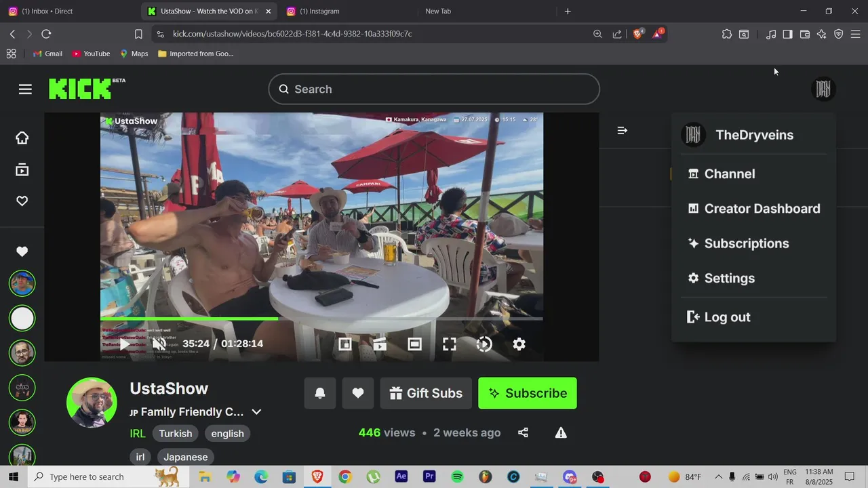Open the Turkish tag
This screenshot has width=868, height=488.
pos(176,434)
